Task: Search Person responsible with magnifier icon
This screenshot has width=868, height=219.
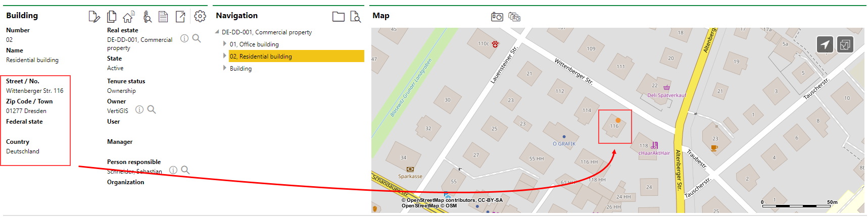Action: click(x=185, y=170)
